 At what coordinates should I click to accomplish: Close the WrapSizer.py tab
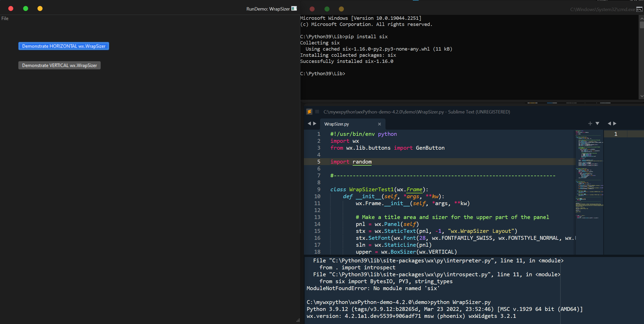(x=379, y=124)
